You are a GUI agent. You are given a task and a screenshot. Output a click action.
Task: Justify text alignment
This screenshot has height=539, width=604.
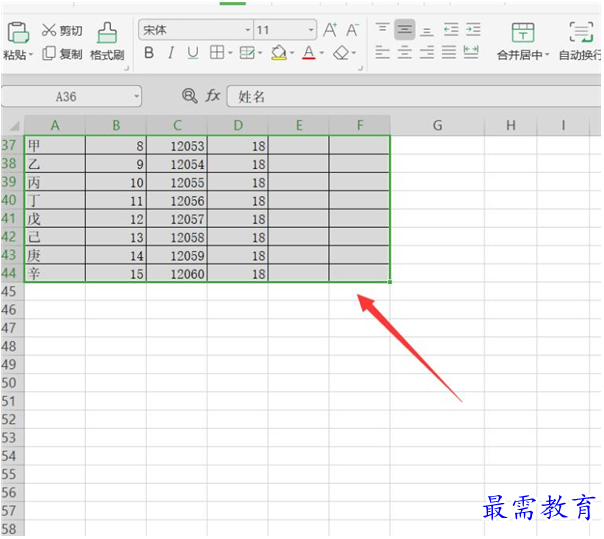tap(449, 52)
